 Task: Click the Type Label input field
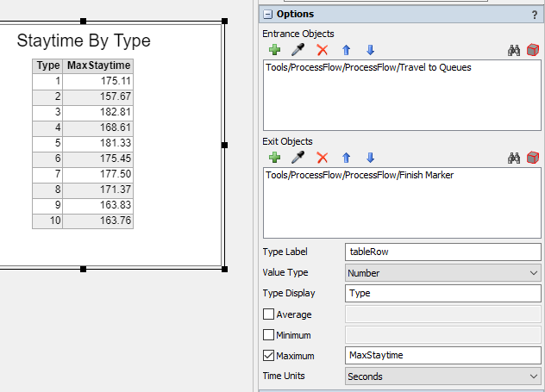coord(442,252)
